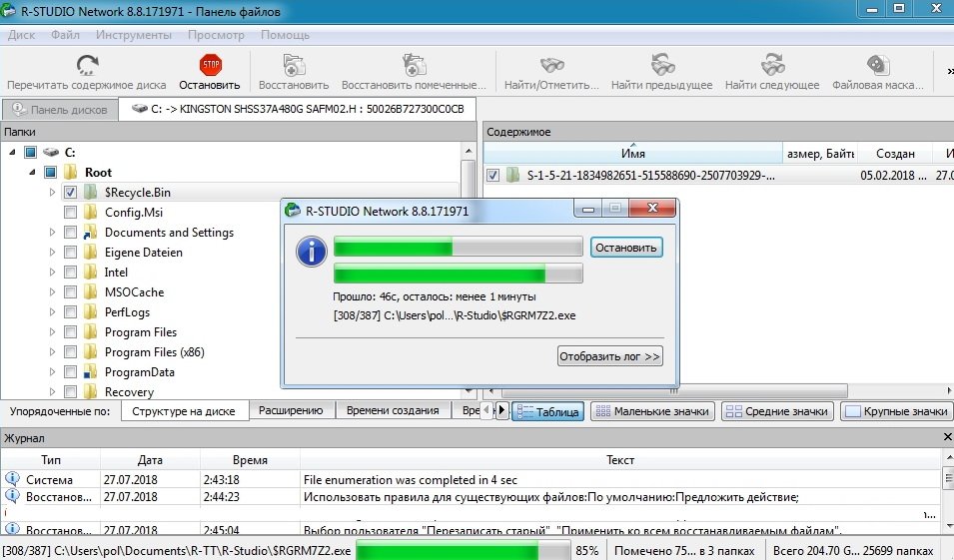Click the contents horizontal scrollbar
Image resolution: width=954 pixels, height=560 pixels.
coord(674,391)
